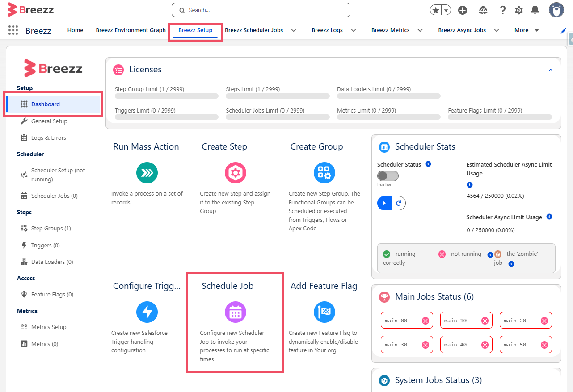This screenshot has height=392, width=573.
Task: Open the favorites list dropdown arrow
Action: point(446,10)
